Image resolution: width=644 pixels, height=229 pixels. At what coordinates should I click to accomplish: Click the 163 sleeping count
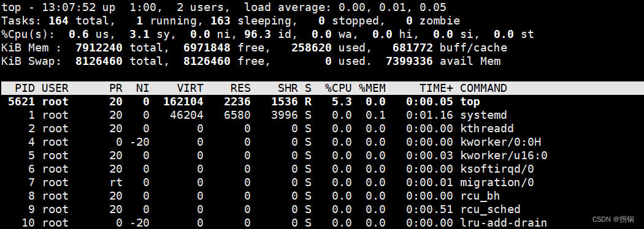pyautogui.click(x=220, y=21)
